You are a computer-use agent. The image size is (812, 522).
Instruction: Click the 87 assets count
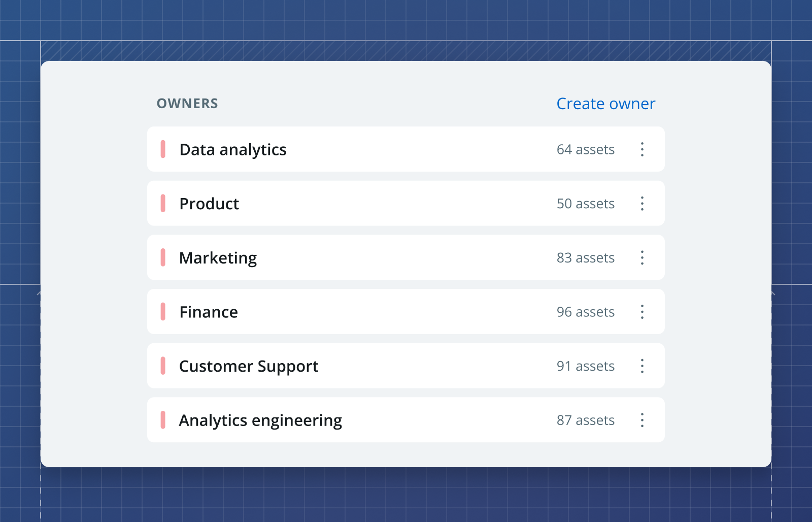tap(586, 420)
